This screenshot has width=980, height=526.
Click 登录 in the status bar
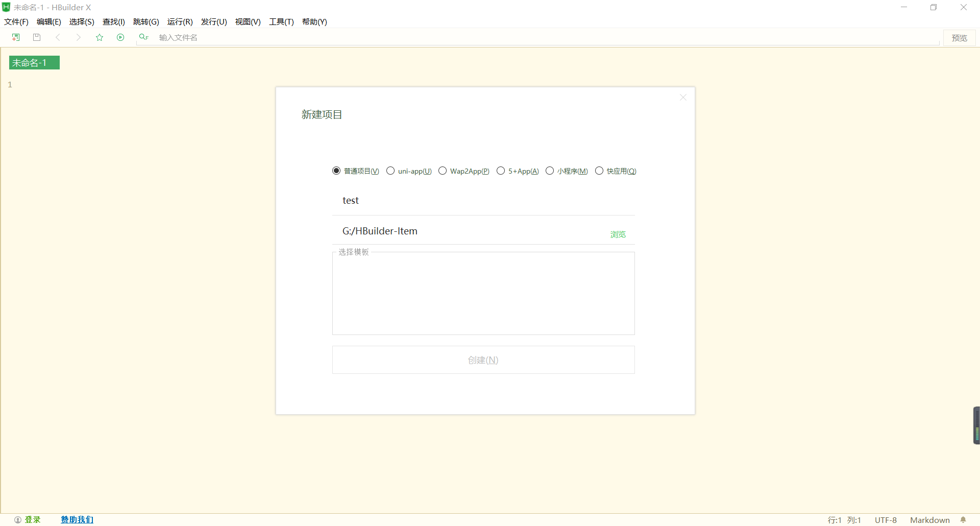coord(33,519)
